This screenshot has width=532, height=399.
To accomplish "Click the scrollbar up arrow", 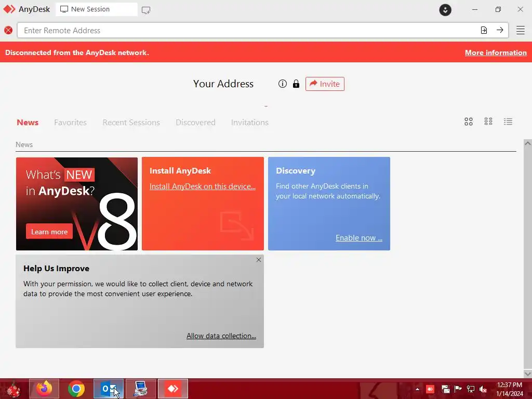I will (x=528, y=143).
